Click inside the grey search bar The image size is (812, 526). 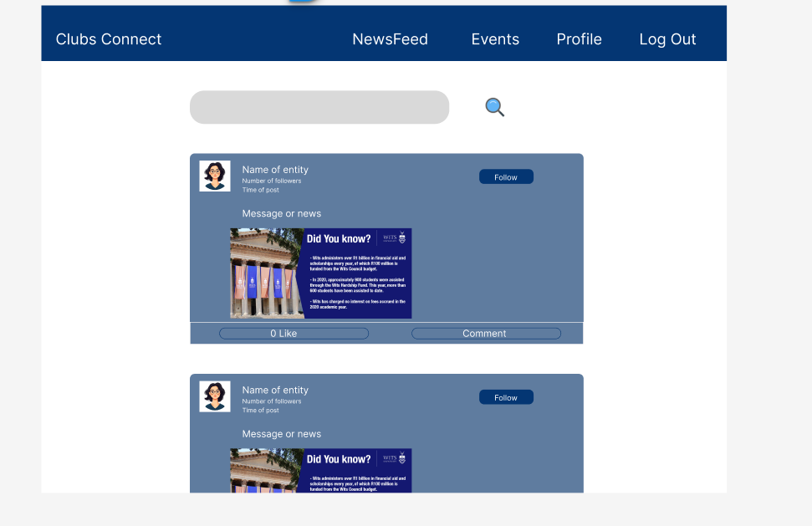tap(319, 107)
